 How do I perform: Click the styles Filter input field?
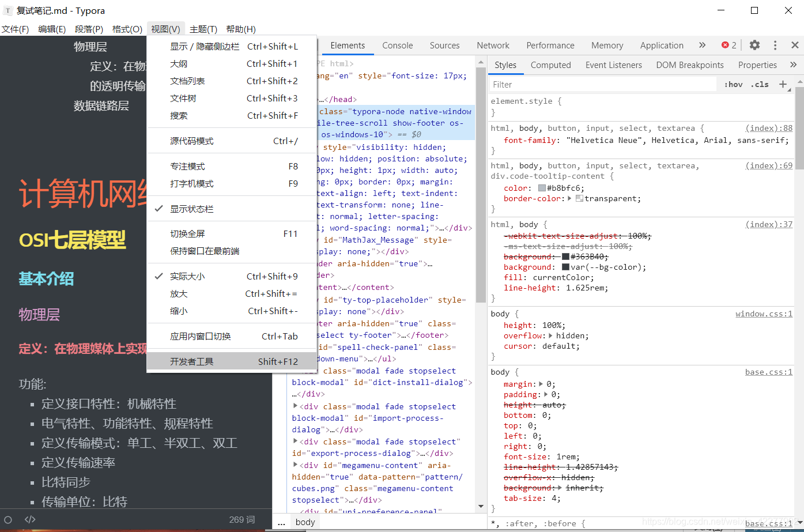602,84
